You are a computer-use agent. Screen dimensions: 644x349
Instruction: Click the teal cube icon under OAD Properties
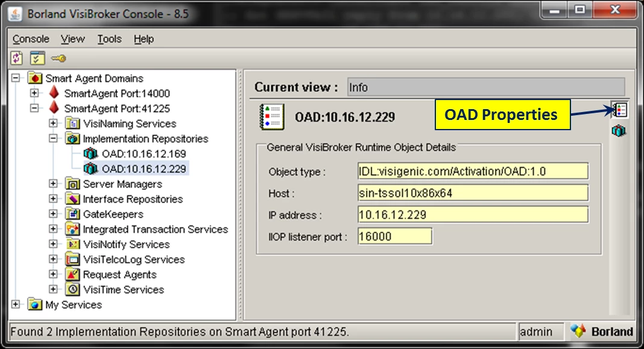click(x=619, y=131)
